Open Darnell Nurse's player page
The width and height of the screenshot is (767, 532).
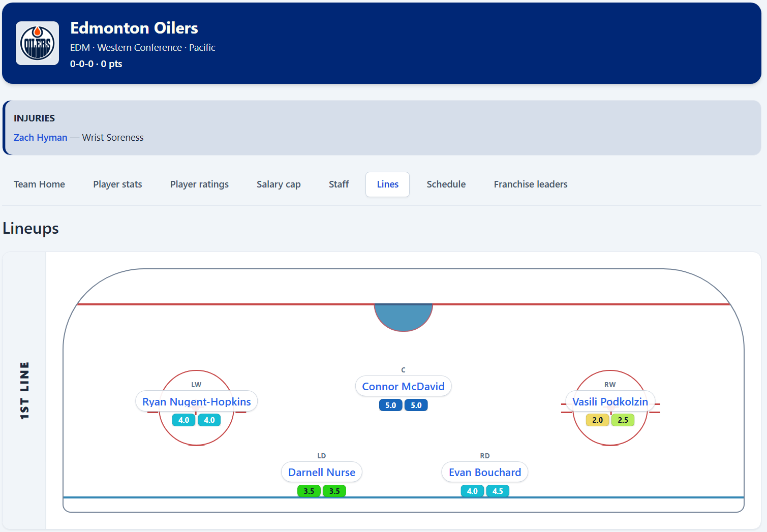click(x=321, y=473)
